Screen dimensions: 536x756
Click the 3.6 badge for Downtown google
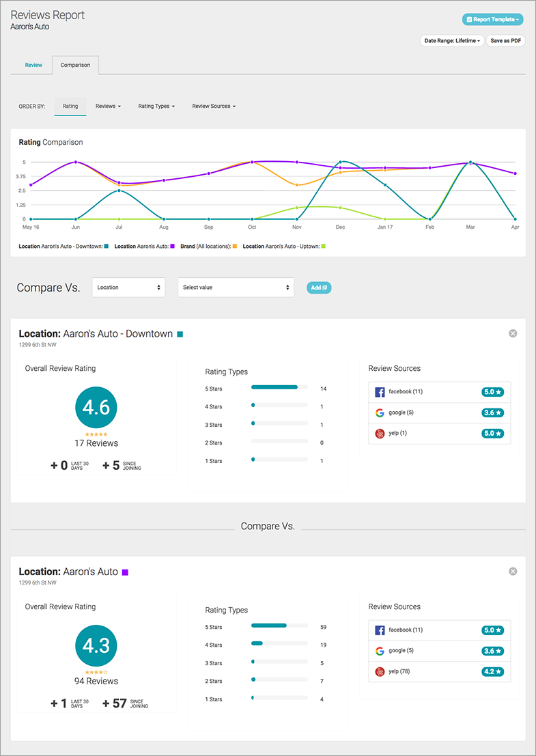point(492,412)
